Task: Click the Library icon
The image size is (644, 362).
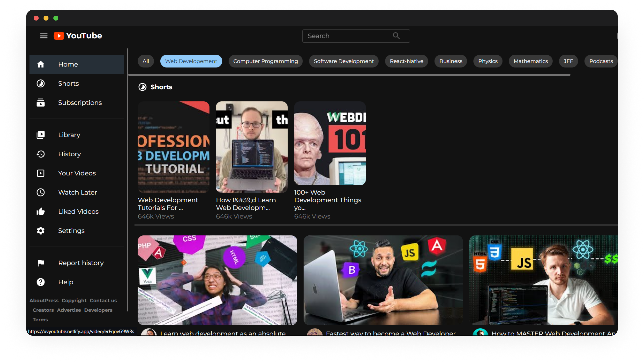Action: pyautogui.click(x=40, y=135)
